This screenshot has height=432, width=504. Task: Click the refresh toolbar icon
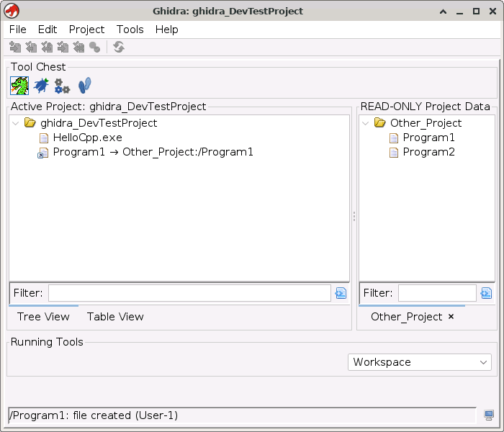119,48
